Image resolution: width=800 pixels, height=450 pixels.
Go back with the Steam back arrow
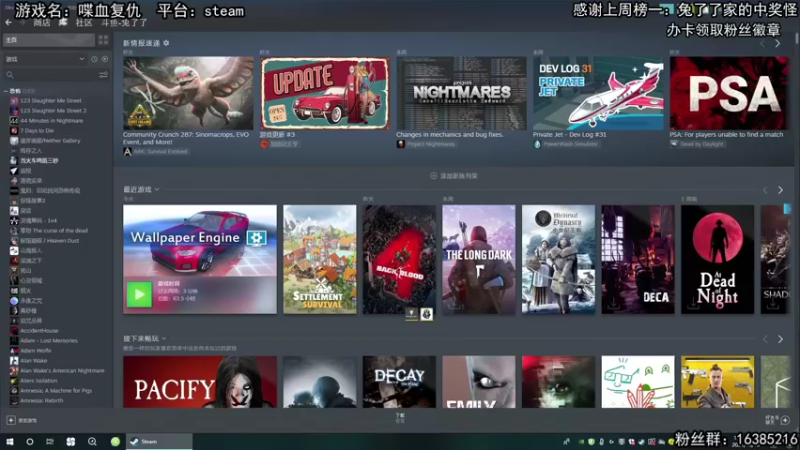coord(8,23)
